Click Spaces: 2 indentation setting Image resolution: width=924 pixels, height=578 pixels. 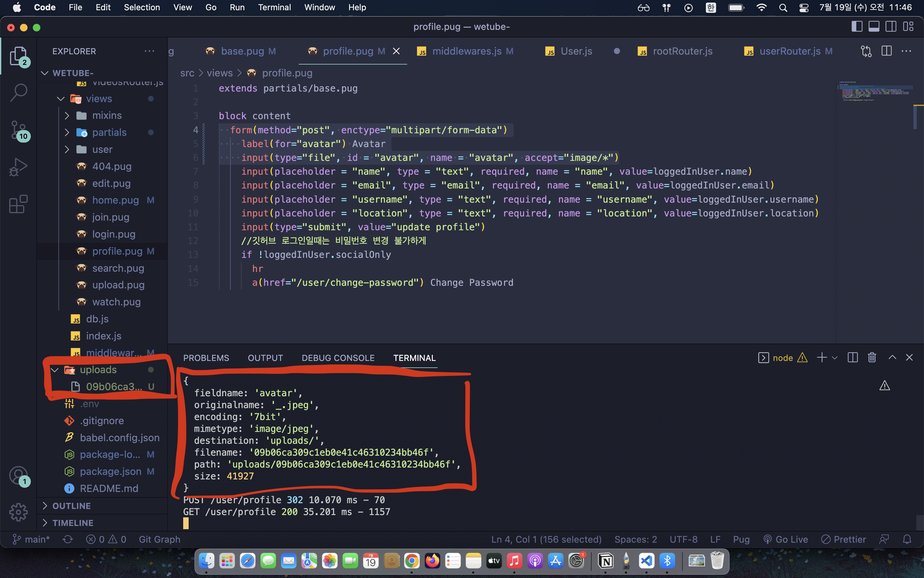point(635,539)
